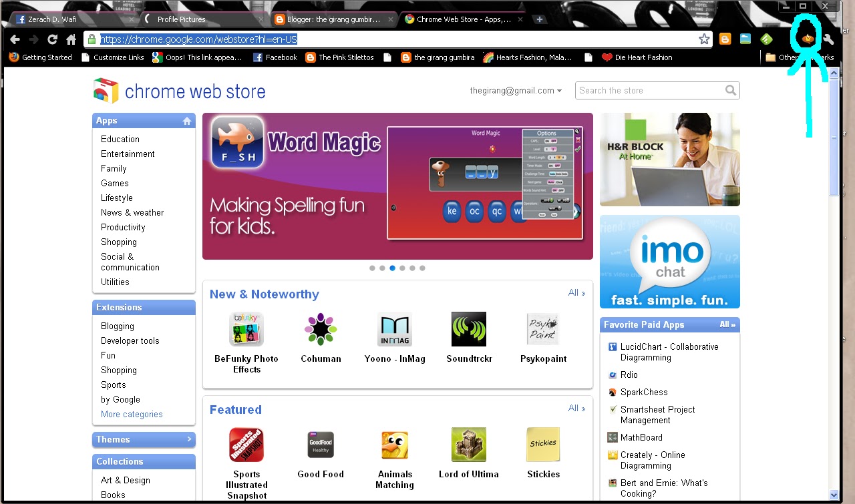Screen dimensions: 855x504
Task: Click the imo chat advertisement
Action: (x=670, y=262)
